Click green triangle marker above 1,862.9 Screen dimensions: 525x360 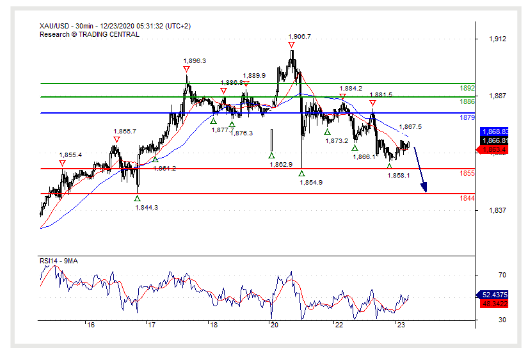click(272, 155)
